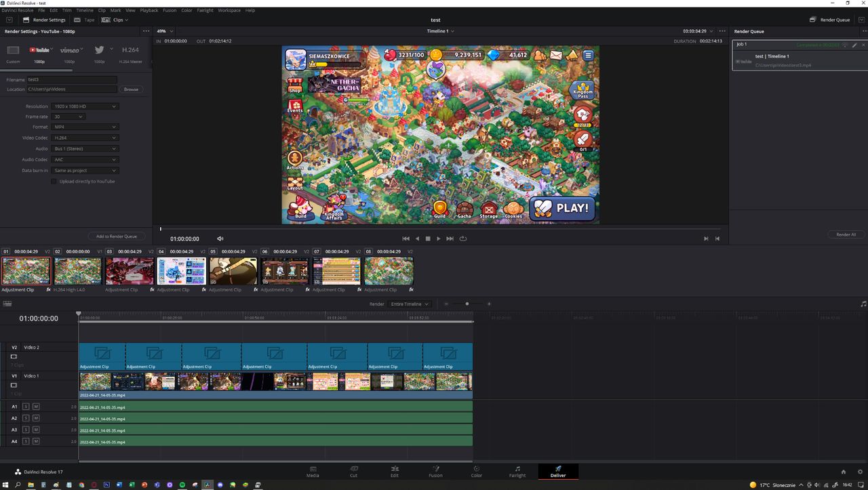868x490 pixels.
Task: Click the Filename input field
Action: (72, 79)
